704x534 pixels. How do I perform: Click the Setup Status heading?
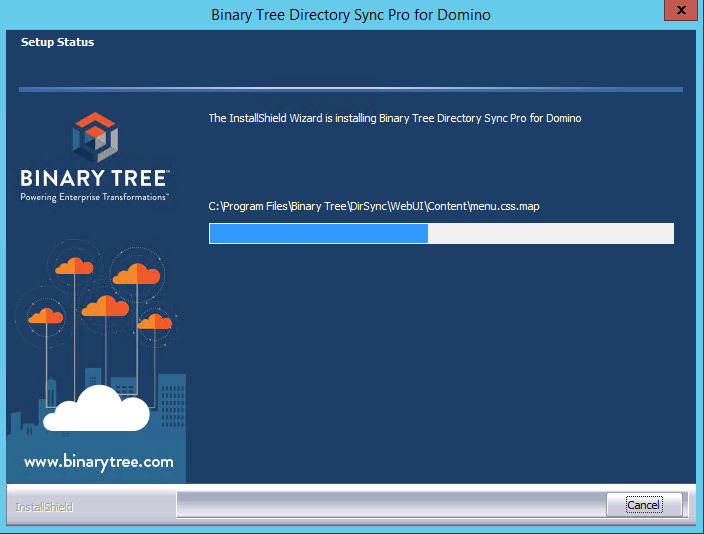coord(57,42)
